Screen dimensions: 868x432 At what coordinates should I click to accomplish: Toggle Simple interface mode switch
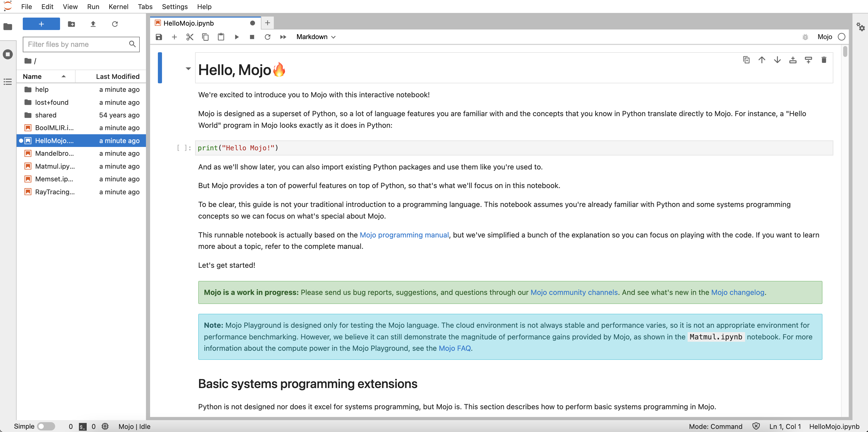46,426
